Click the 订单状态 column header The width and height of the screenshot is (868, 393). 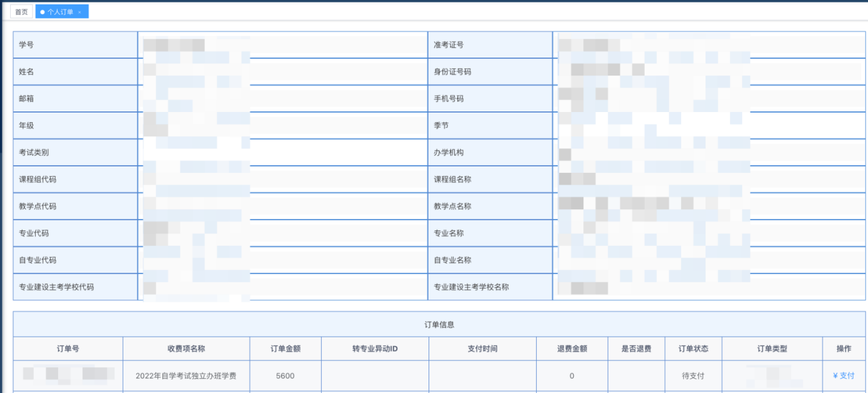(x=693, y=349)
